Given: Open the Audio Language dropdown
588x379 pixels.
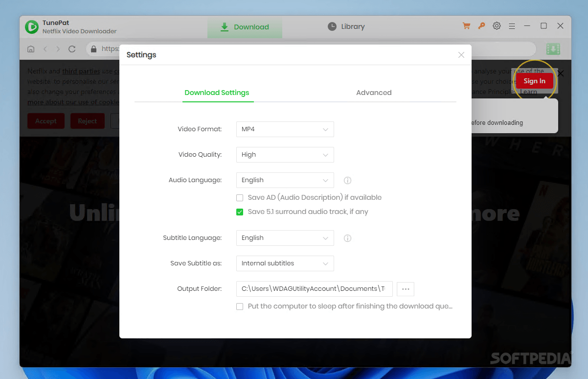Looking at the screenshot, I should tap(285, 180).
